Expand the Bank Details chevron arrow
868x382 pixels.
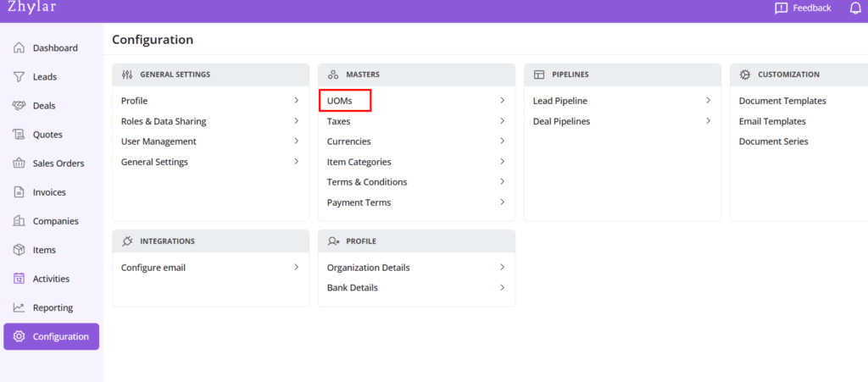[x=502, y=288]
